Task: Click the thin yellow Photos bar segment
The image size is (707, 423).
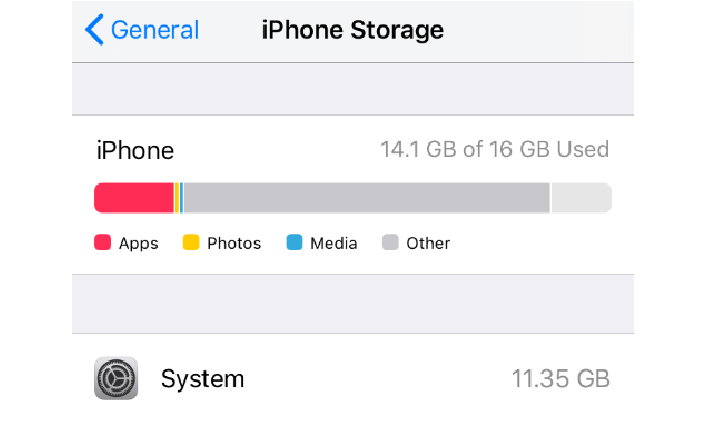Action: coord(176,198)
